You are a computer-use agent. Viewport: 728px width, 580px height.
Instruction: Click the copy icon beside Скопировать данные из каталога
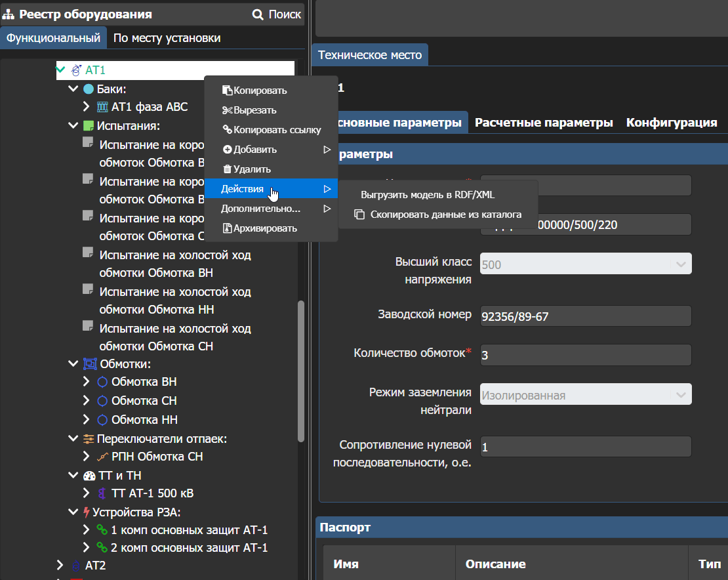coord(359,215)
